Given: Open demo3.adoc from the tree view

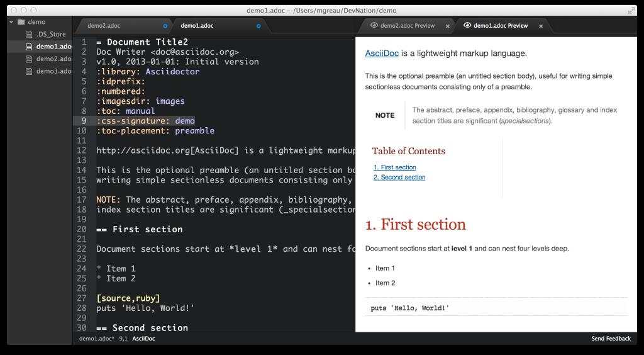Looking at the screenshot, I should [x=54, y=71].
